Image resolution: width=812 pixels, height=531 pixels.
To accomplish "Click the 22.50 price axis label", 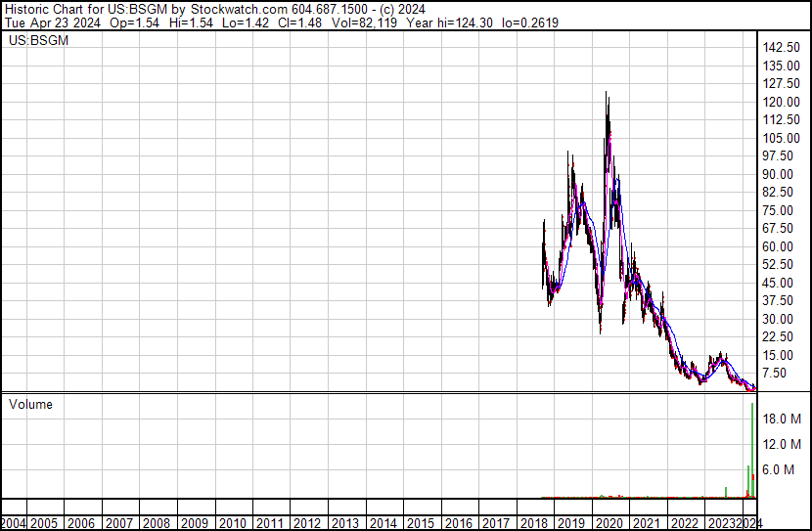I will (778, 337).
